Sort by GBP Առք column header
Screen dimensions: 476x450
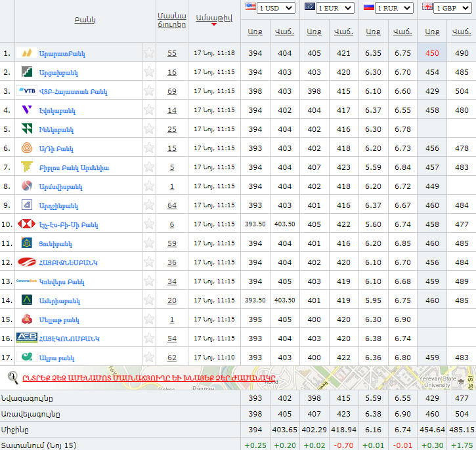[432, 31]
